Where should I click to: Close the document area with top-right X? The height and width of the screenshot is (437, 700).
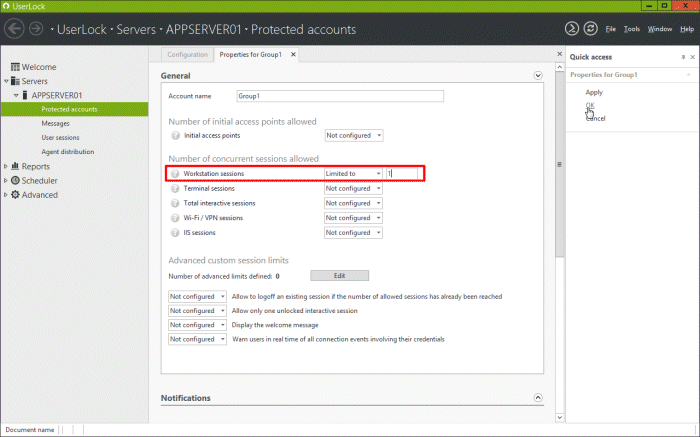(x=559, y=54)
